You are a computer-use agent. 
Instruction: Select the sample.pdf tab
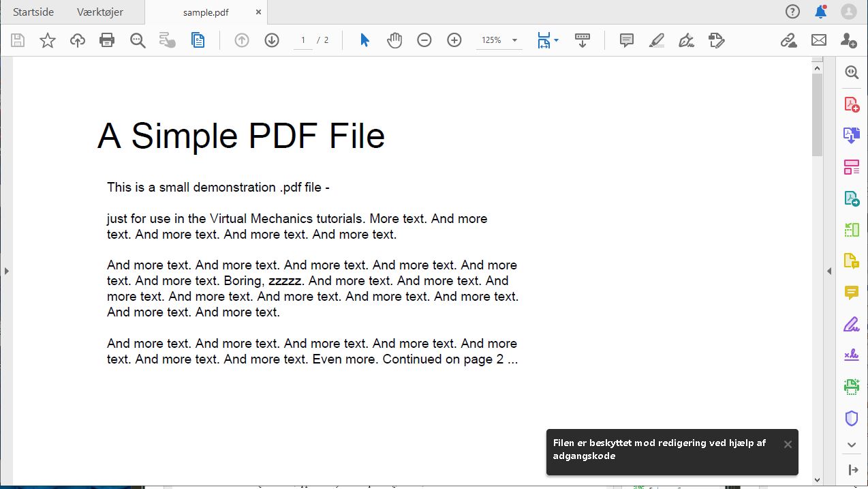click(205, 12)
